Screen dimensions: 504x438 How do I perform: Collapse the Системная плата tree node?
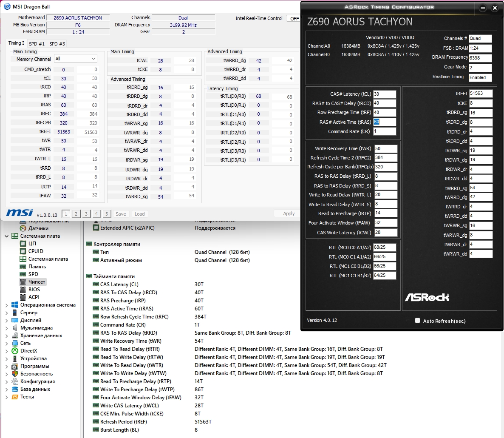6,236
